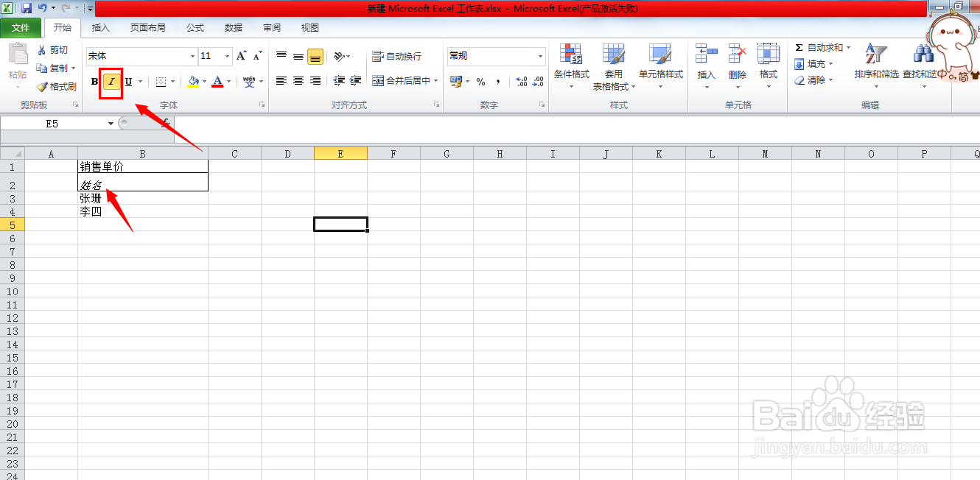
Task: Click the accounting number format icon
Action: tap(455, 81)
